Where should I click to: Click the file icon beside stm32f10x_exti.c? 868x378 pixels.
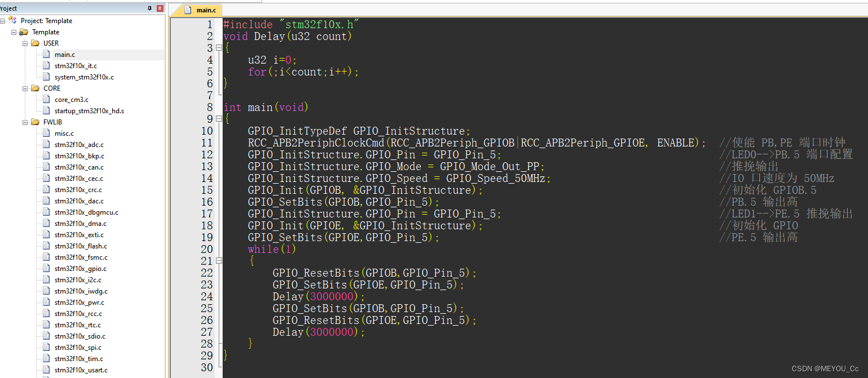pyautogui.click(x=46, y=235)
